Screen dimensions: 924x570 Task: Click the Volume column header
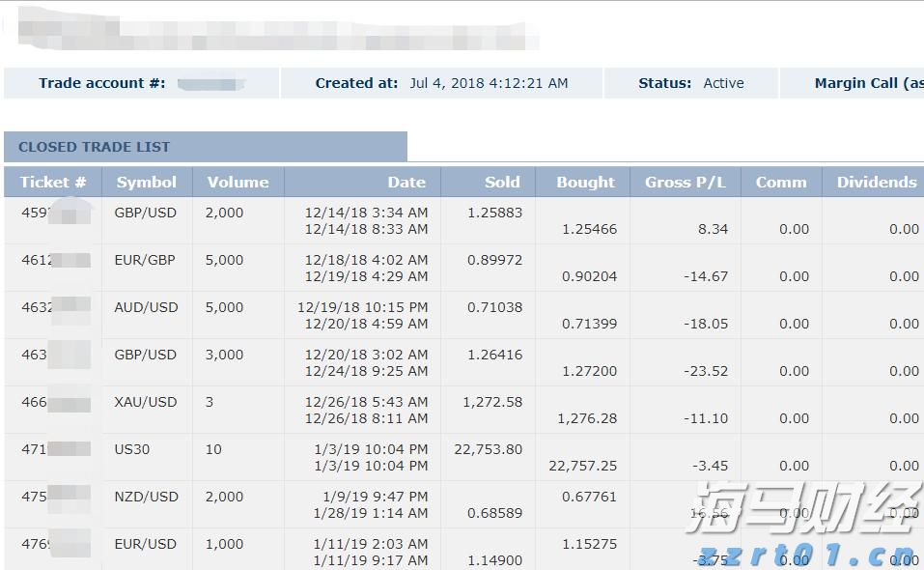coord(238,182)
